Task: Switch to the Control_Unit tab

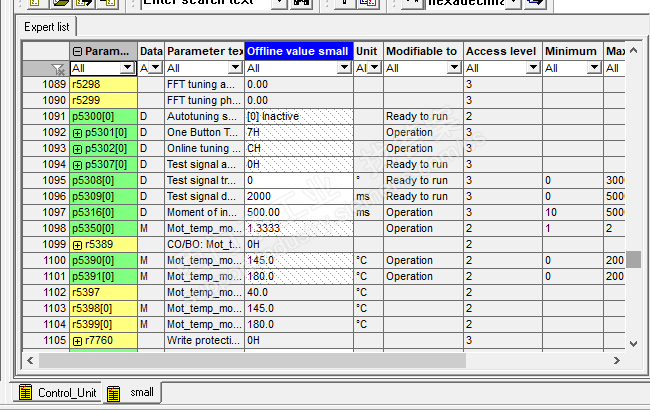Action: pos(58,392)
